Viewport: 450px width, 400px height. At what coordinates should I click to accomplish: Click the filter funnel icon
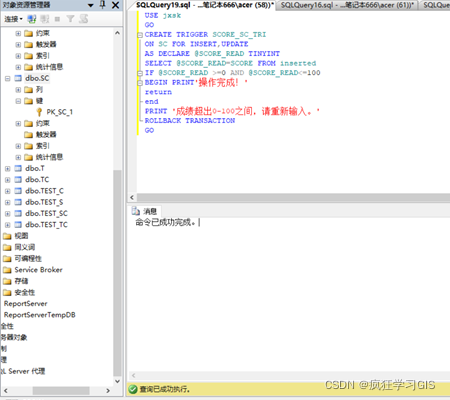pos(70,19)
